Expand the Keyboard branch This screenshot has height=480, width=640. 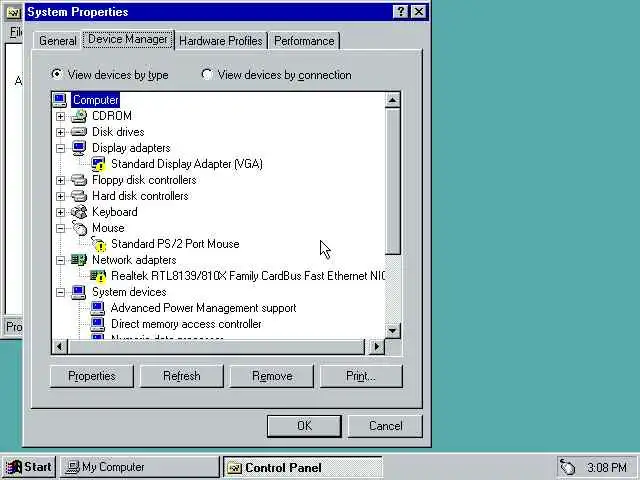60,212
